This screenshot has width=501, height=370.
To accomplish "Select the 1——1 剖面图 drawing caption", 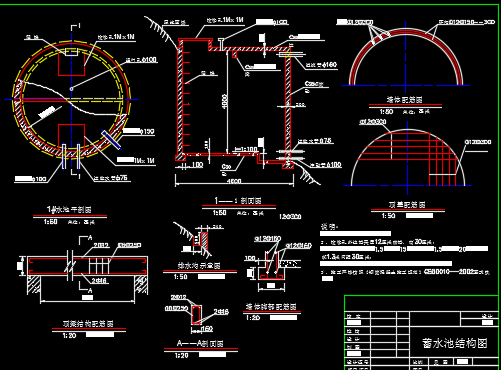I will click(238, 201).
